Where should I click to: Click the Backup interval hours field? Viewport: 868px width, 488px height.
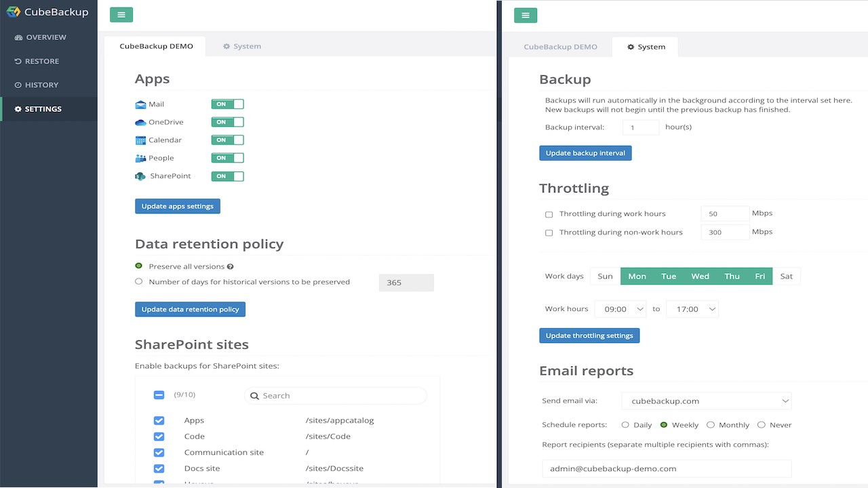pos(641,127)
